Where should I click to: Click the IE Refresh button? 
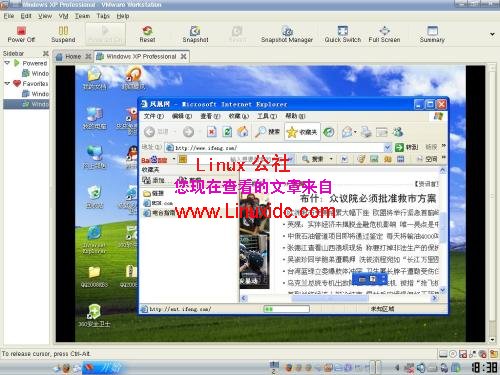pos(227,132)
